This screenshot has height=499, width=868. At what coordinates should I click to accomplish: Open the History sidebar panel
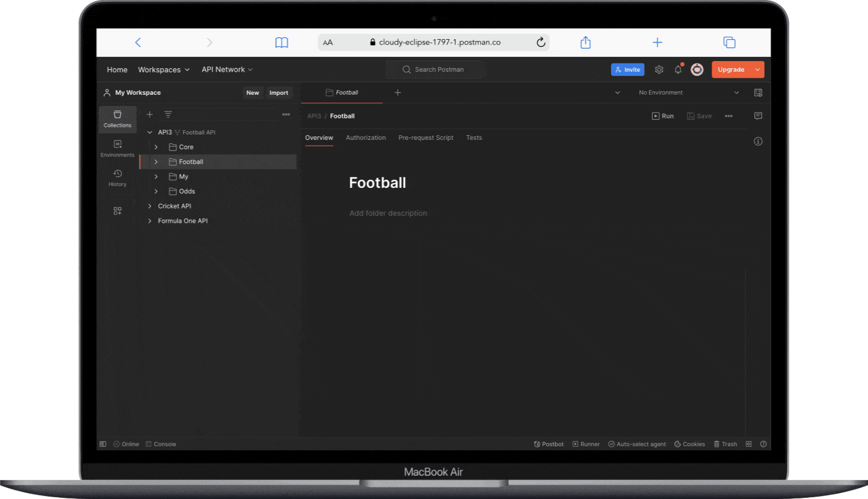tap(117, 178)
